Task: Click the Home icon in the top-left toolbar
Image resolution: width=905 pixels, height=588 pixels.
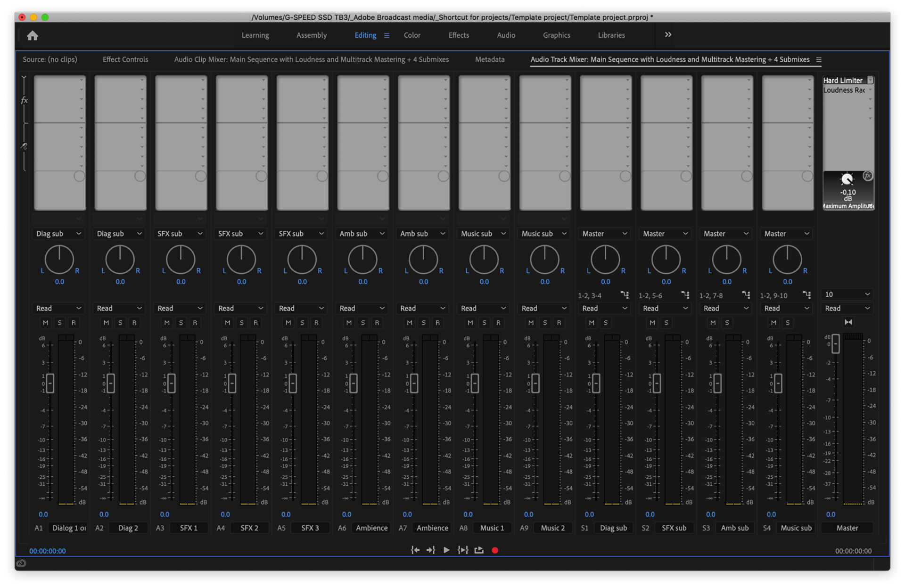Action: pos(33,35)
